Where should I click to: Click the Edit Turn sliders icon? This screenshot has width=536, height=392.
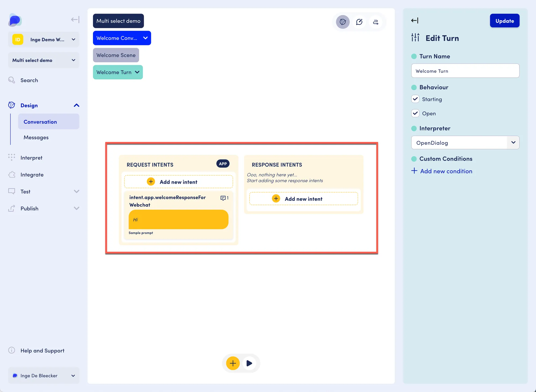click(x=415, y=38)
